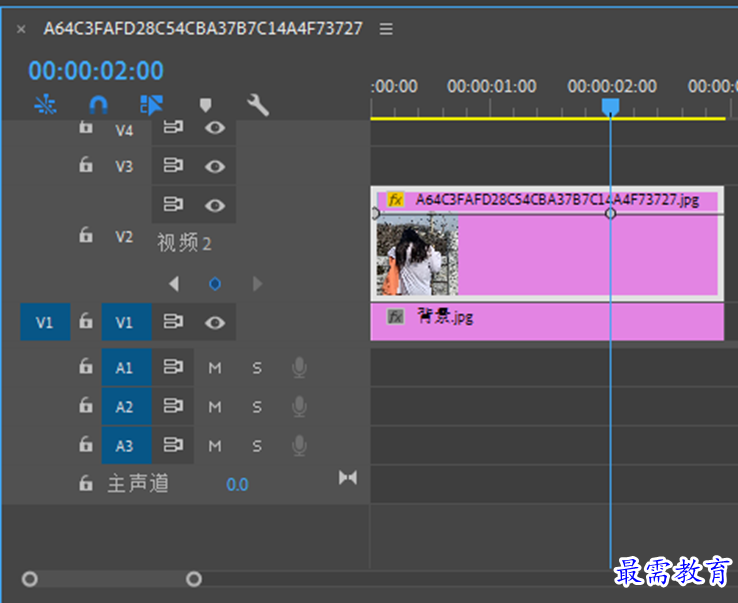Toggle lock on audio track A1
Screen dimensions: 738x603
(86, 366)
